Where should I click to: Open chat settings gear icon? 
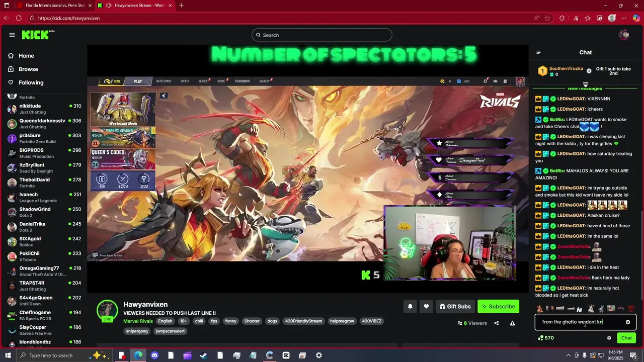point(609,338)
